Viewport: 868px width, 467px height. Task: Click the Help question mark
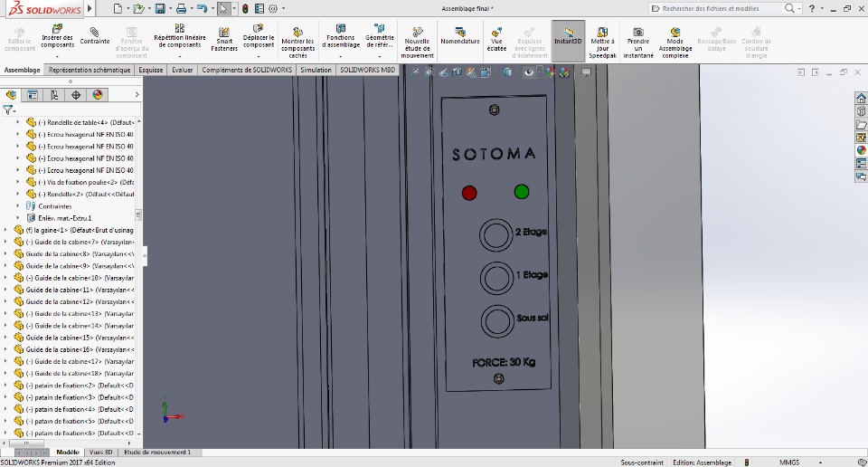tap(812, 8)
